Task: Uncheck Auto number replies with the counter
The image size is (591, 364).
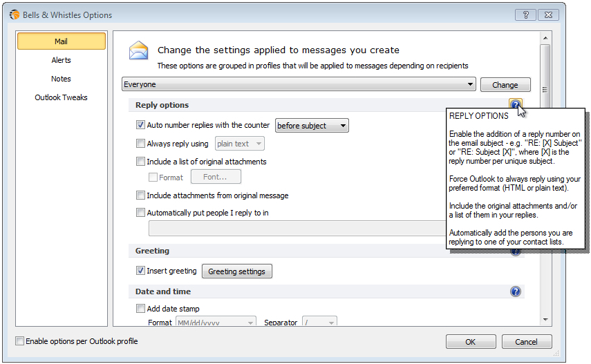Action: tap(140, 125)
